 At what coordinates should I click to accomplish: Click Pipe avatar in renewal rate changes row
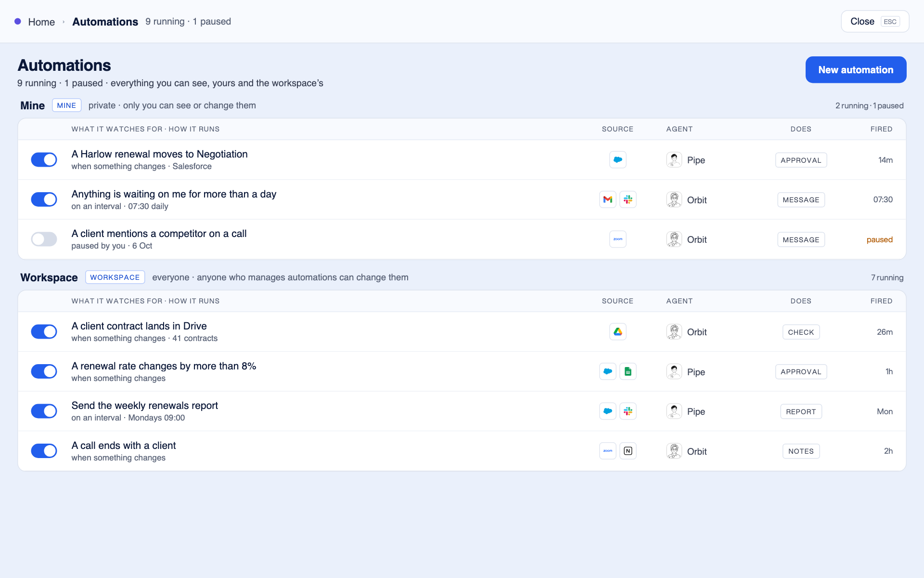point(674,371)
